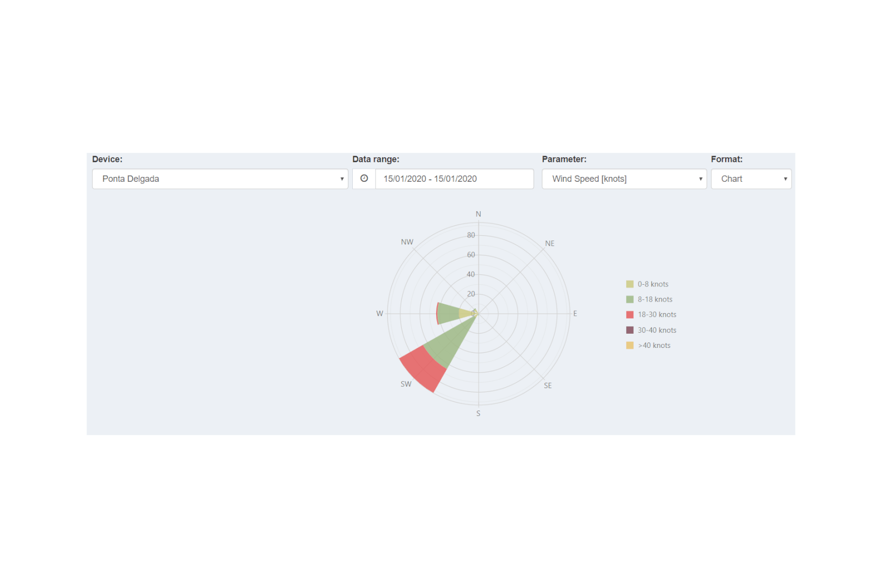Click the Data range: label
The height and width of the screenshot is (588, 882).
point(376,159)
